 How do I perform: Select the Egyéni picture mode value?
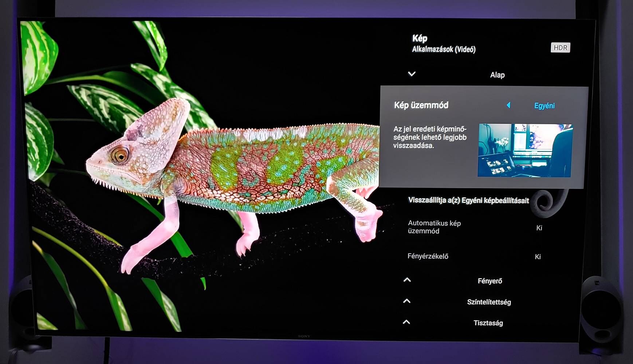(x=544, y=106)
